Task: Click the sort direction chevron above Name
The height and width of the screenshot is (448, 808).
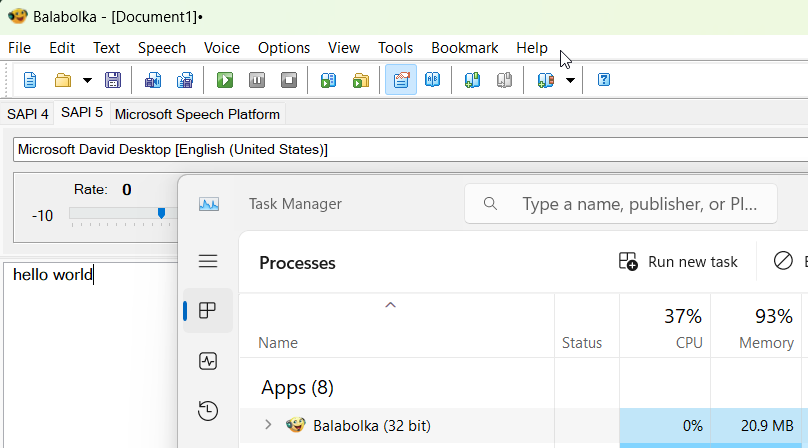Action: point(391,305)
